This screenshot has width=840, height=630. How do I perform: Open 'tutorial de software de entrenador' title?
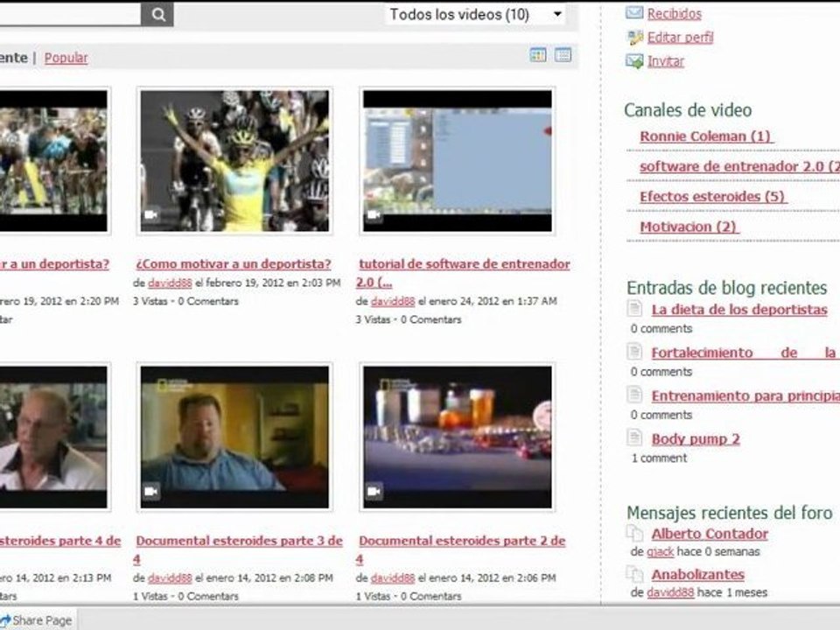coord(464,273)
